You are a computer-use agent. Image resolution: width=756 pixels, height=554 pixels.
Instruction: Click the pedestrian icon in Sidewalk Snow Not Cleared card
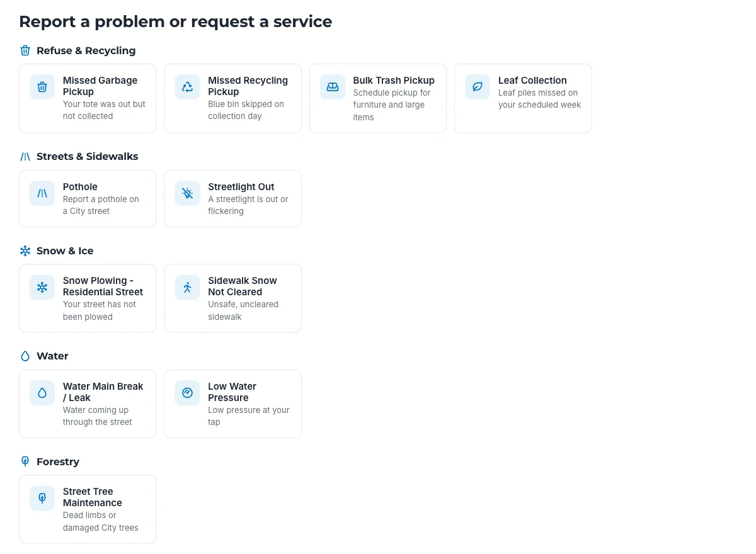(x=187, y=287)
